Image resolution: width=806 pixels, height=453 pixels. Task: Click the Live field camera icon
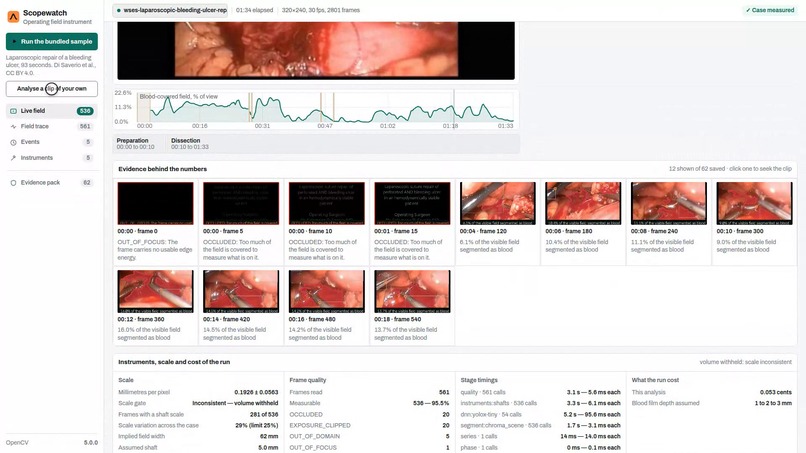13,111
